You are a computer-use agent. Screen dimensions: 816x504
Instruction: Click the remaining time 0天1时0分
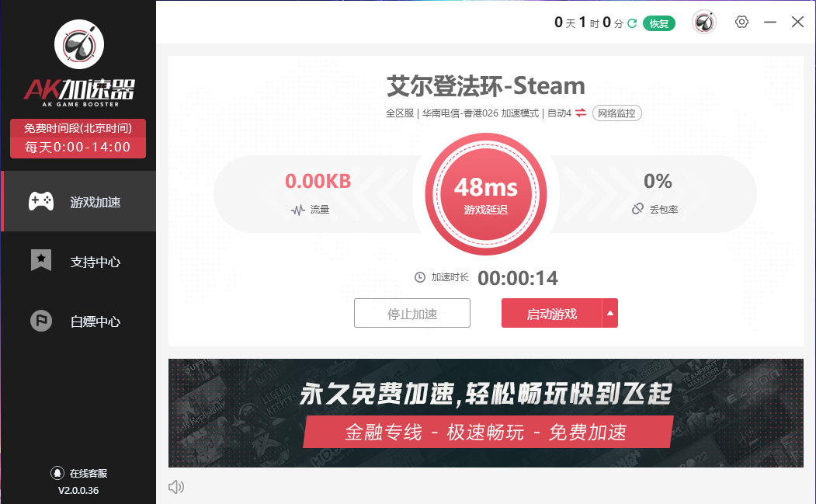(x=589, y=23)
